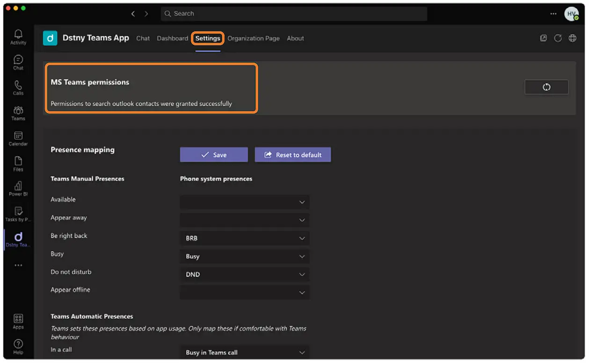
Task: Open the Calendar sidebar icon
Action: click(x=18, y=138)
